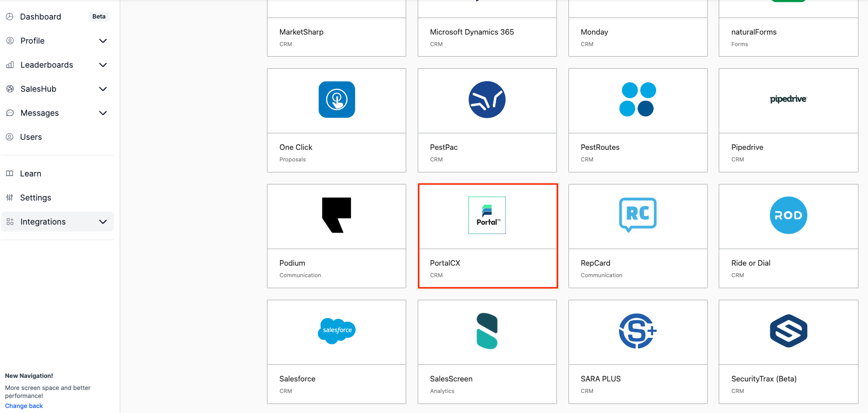
Task: Expand the Messages chevron
Action: pos(103,113)
